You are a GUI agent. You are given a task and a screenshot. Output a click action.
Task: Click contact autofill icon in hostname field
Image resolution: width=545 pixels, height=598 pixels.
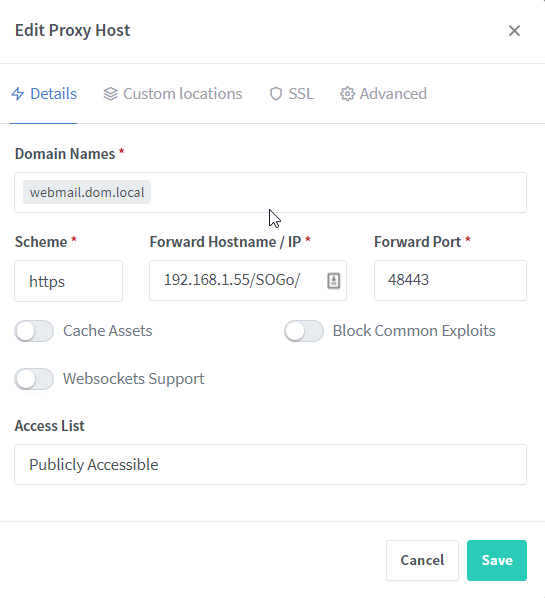[333, 281]
